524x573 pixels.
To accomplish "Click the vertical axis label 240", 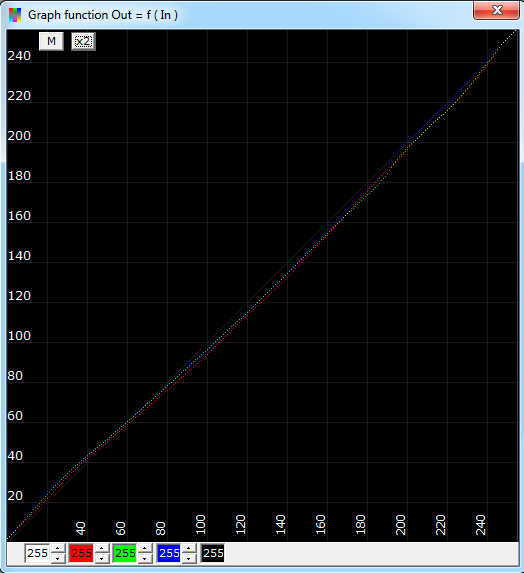I will pyautogui.click(x=19, y=56).
